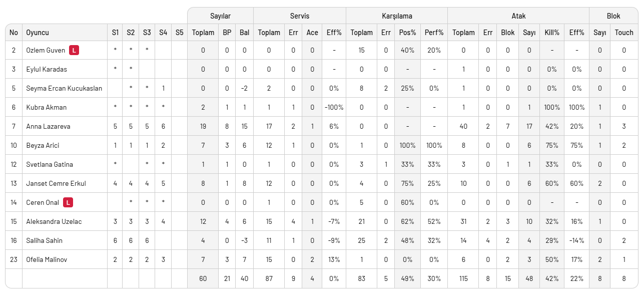Click the No column header
The image size is (644, 295).
14,33
